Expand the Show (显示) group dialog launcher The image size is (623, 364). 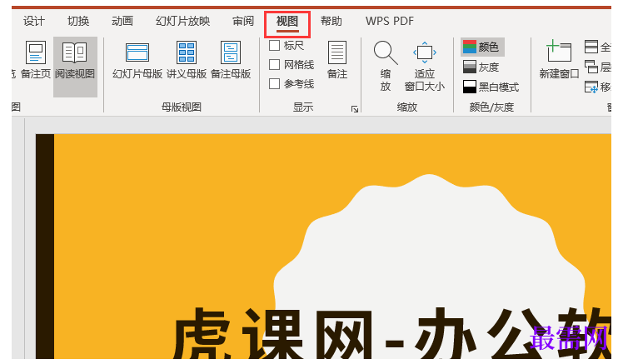[355, 109]
